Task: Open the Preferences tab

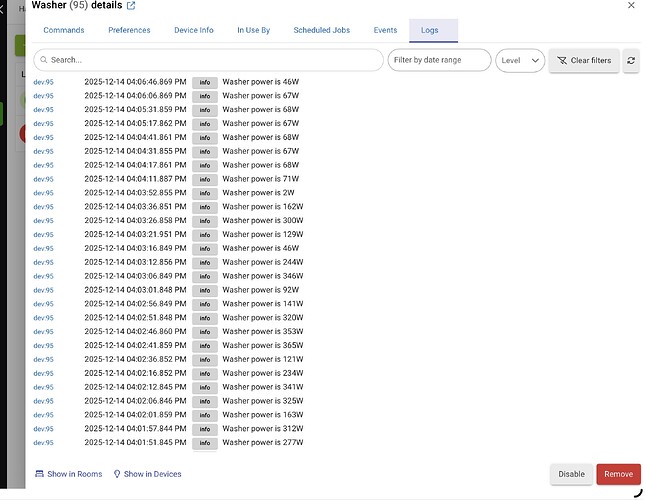Action: tap(129, 31)
